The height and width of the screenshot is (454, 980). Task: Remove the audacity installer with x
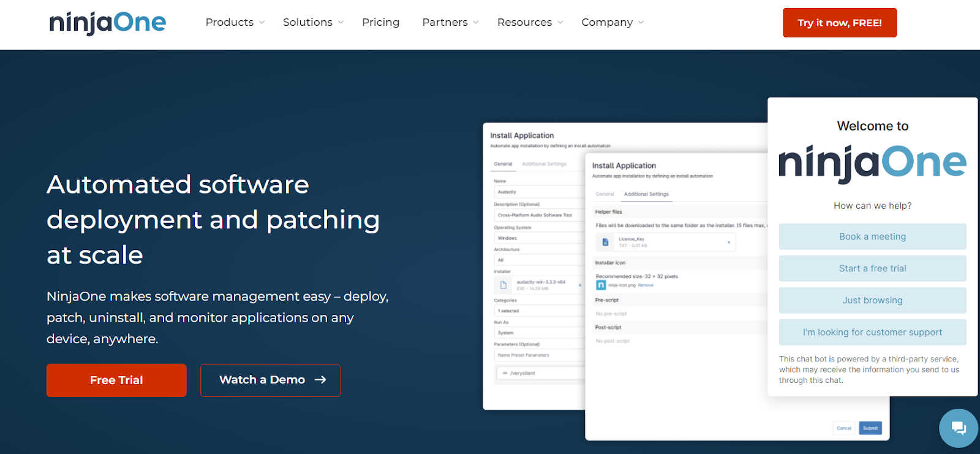580,285
